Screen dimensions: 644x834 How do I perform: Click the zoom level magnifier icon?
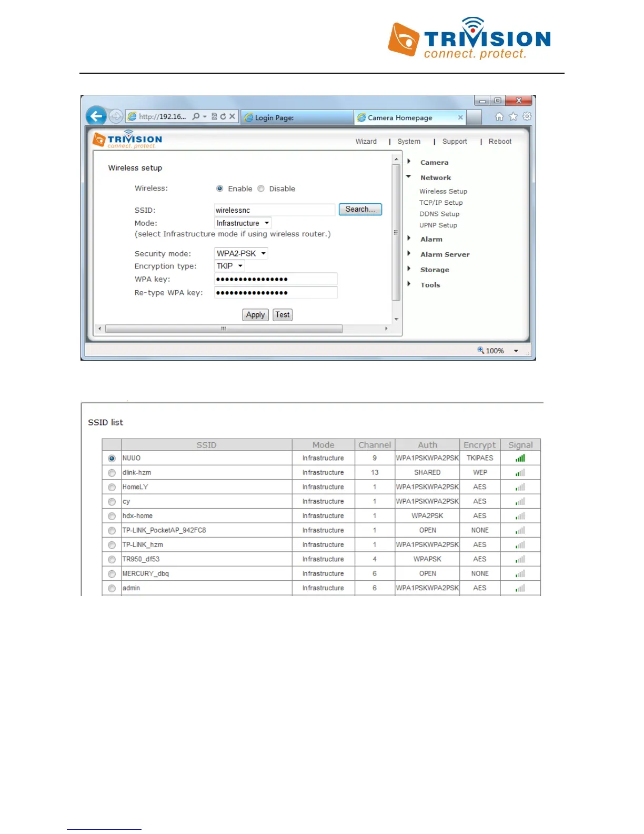(x=480, y=350)
